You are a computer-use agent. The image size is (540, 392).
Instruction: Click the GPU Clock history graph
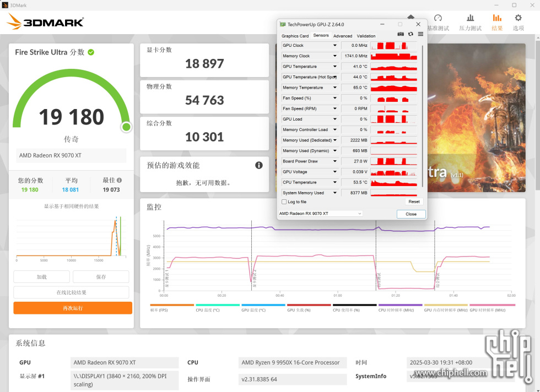point(393,46)
